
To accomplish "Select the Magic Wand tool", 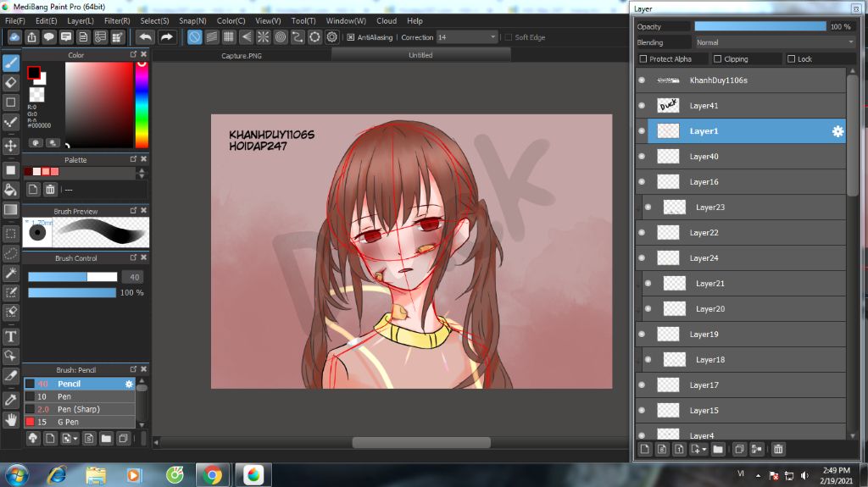I will [x=10, y=273].
